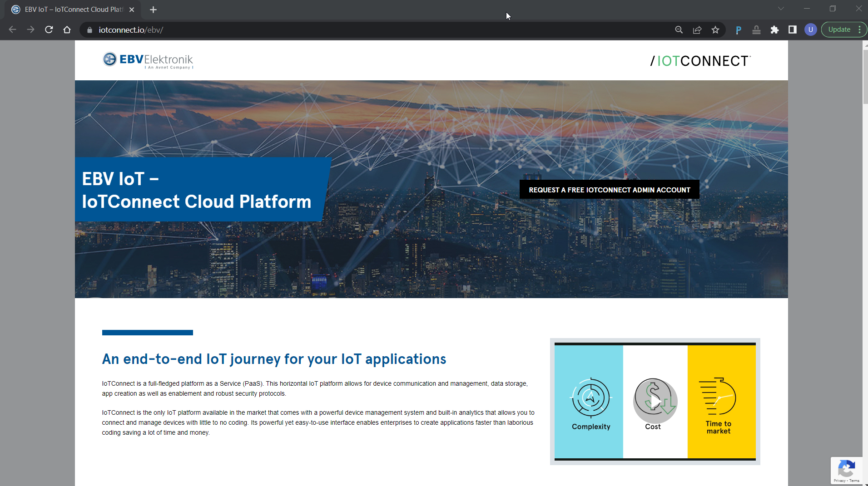Viewport: 868px width, 486px height.
Task: View site info via the lock icon
Action: click(x=89, y=30)
